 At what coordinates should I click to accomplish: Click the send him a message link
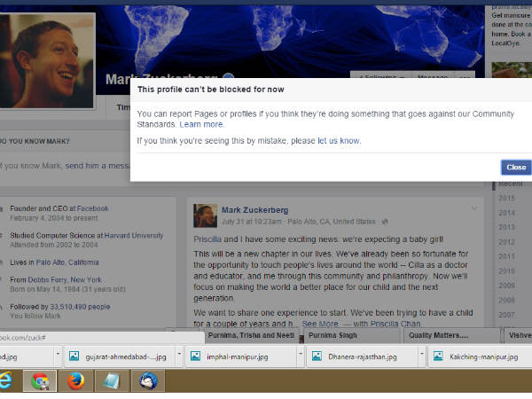click(98, 166)
